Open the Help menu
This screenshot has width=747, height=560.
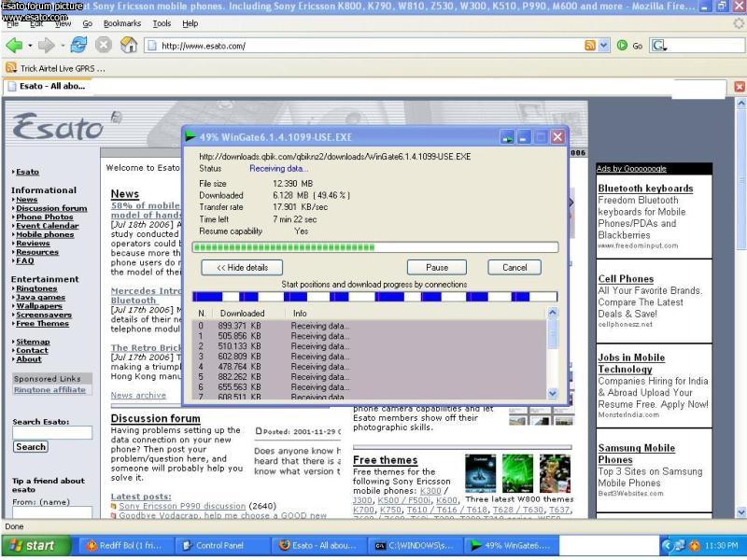coord(190,23)
